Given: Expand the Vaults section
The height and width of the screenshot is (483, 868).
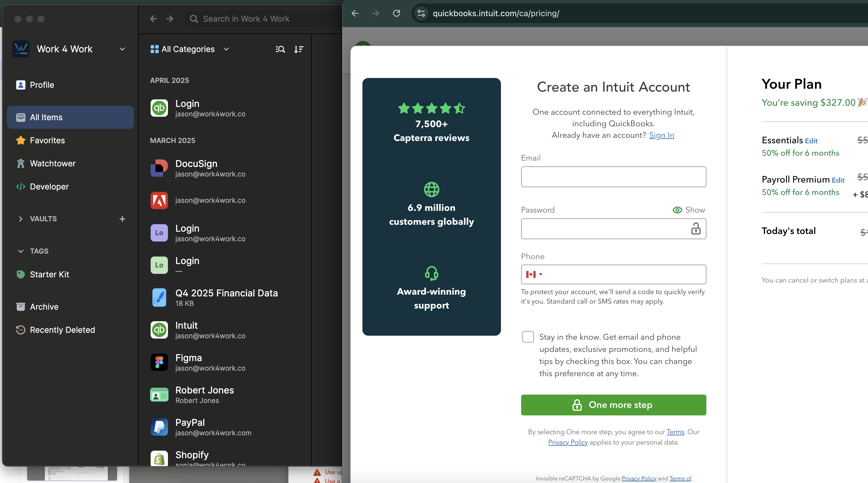Looking at the screenshot, I should coord(20,219).
